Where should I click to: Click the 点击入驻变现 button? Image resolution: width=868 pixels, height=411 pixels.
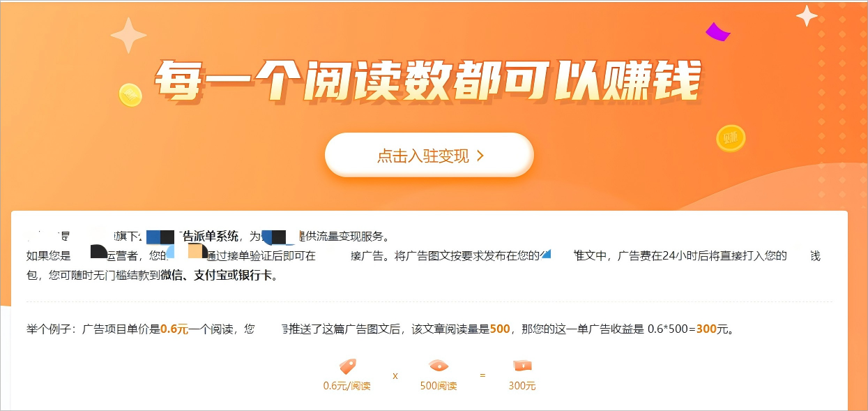429,155
